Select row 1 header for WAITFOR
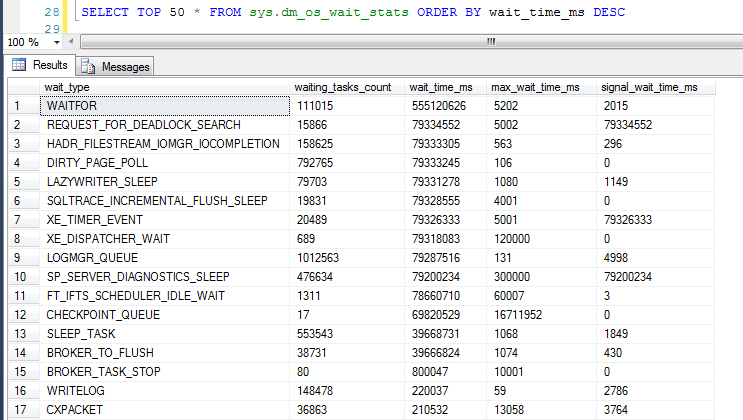The height and width of the screenshot is (420, 743). pyautogui.click(x=19, y=106)
